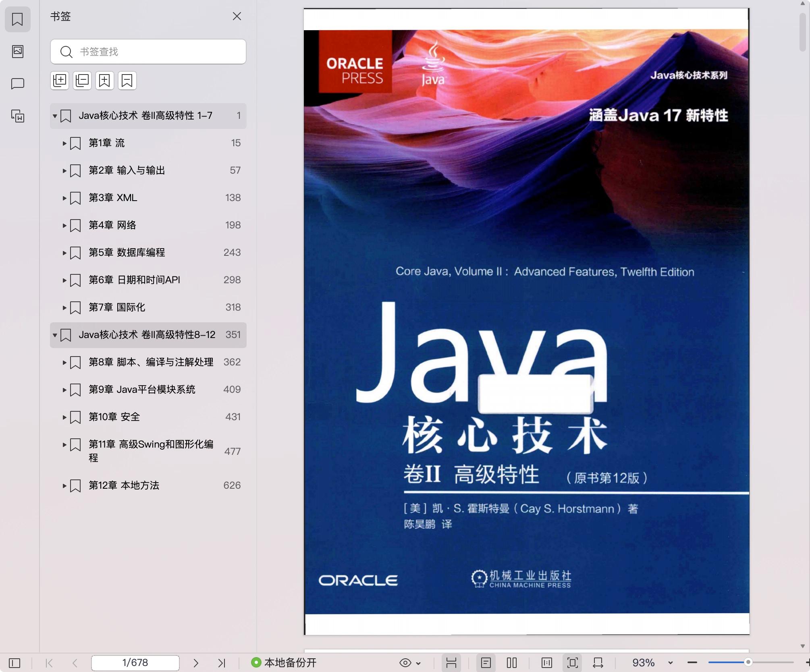Expand 第11章 高级Swing和图形化编程 bookmark
Image resolution: width=810 pixels, height=672 pixels.
64,444
